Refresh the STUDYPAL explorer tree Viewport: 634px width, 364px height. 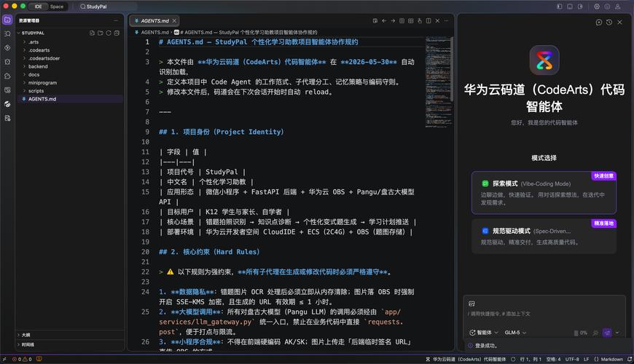pyautogui.click(x=109, y=33)
